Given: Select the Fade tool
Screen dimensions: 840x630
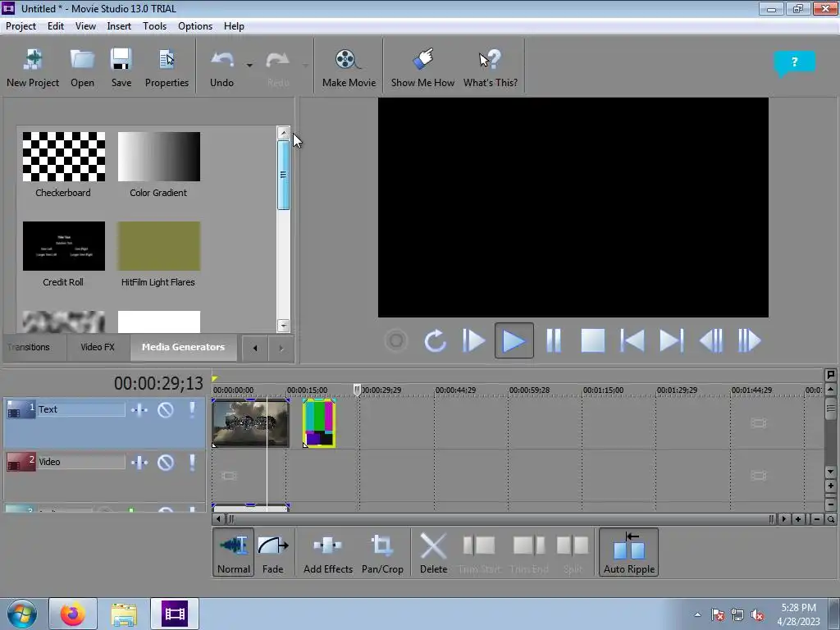Looking at the screenshot, I should click(x=272, y=552).
